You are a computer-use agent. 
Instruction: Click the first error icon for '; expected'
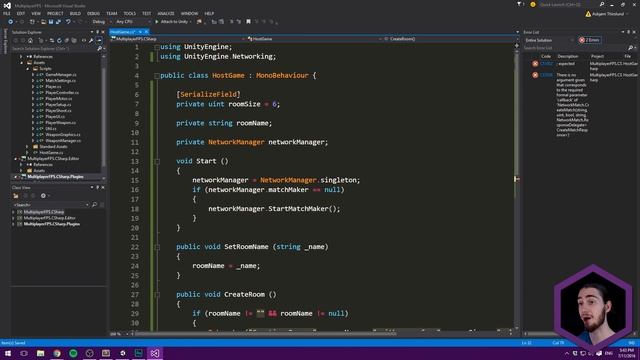535,64
